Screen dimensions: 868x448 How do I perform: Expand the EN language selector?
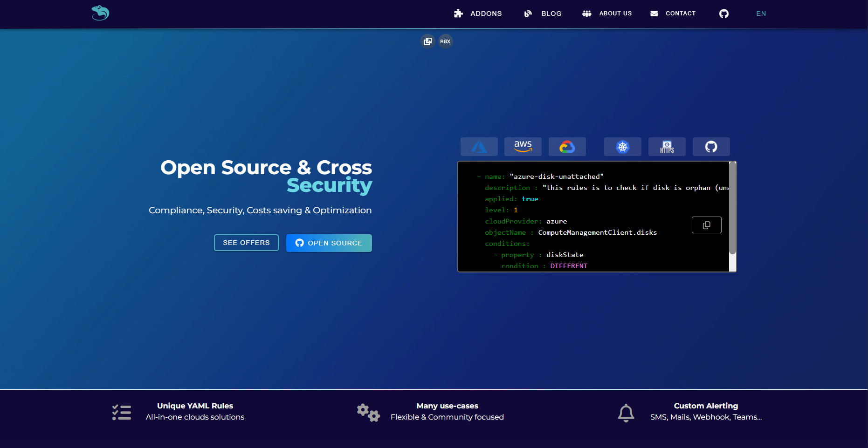click(x=761, y=14)
